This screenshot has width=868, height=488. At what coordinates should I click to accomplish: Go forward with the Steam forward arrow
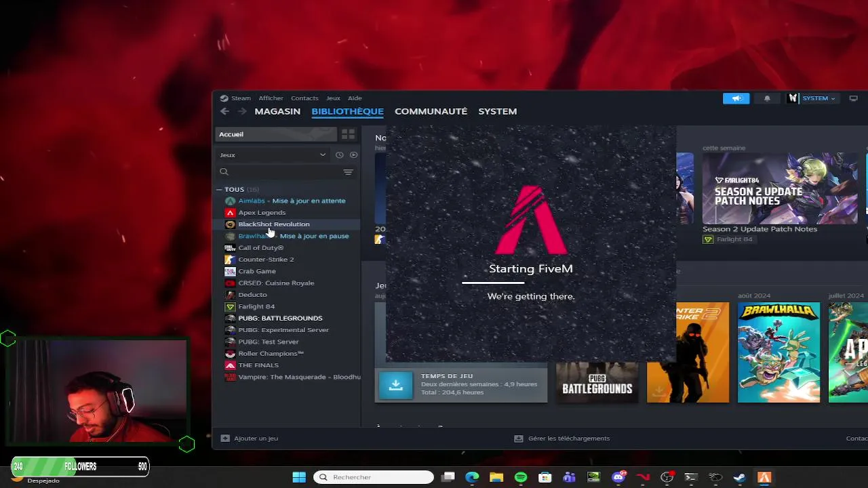pyautogui.click(x=241, y=111)
